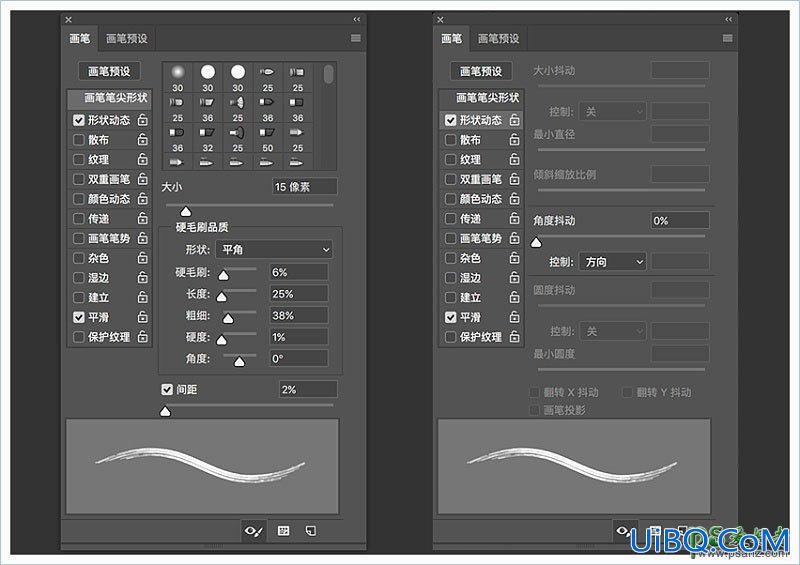The image size is (800, 565).
Task: Click 画笔预设 button in right panel
Action: 481,71
